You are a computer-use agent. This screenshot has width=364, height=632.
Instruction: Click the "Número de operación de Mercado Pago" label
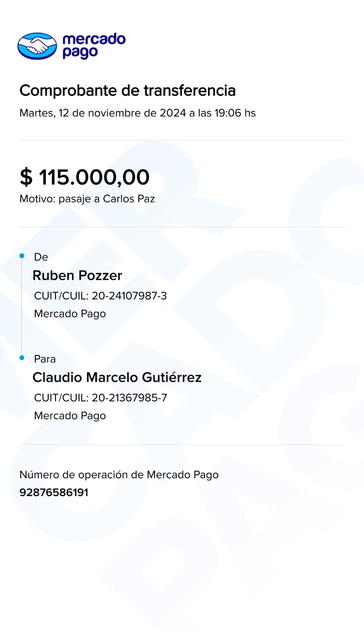119,475
